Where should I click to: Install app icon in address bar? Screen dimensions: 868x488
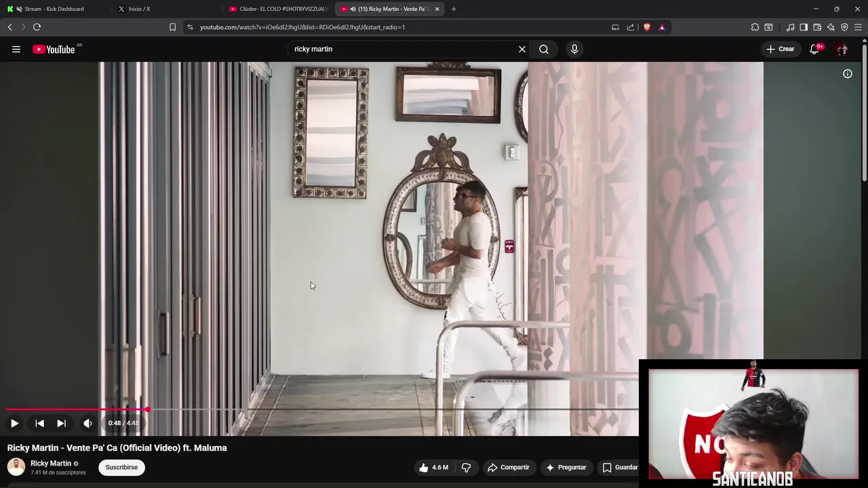tap(615, 27)
